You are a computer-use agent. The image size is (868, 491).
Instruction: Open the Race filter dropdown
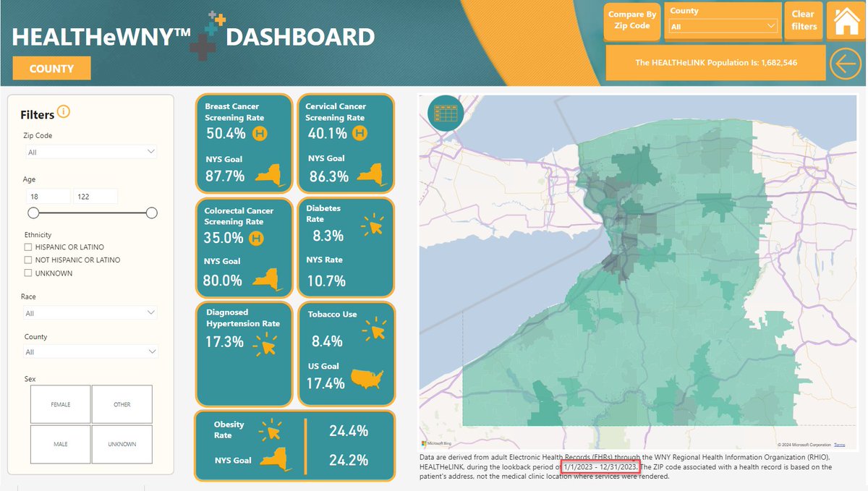[90, 313]
